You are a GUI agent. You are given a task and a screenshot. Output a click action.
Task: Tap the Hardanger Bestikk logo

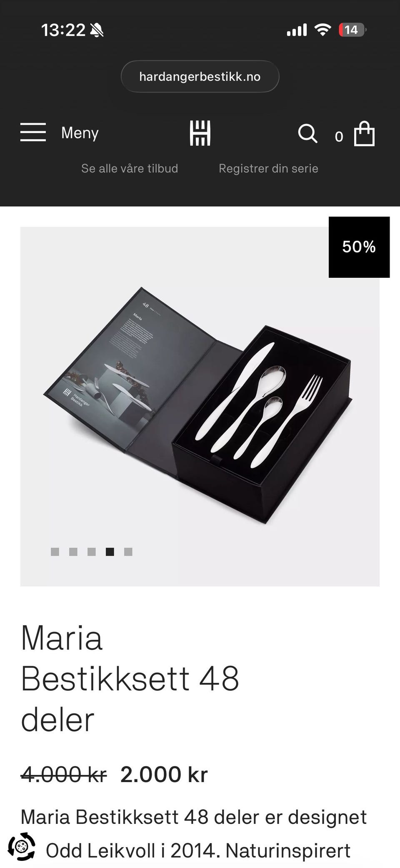coord(200,133)
